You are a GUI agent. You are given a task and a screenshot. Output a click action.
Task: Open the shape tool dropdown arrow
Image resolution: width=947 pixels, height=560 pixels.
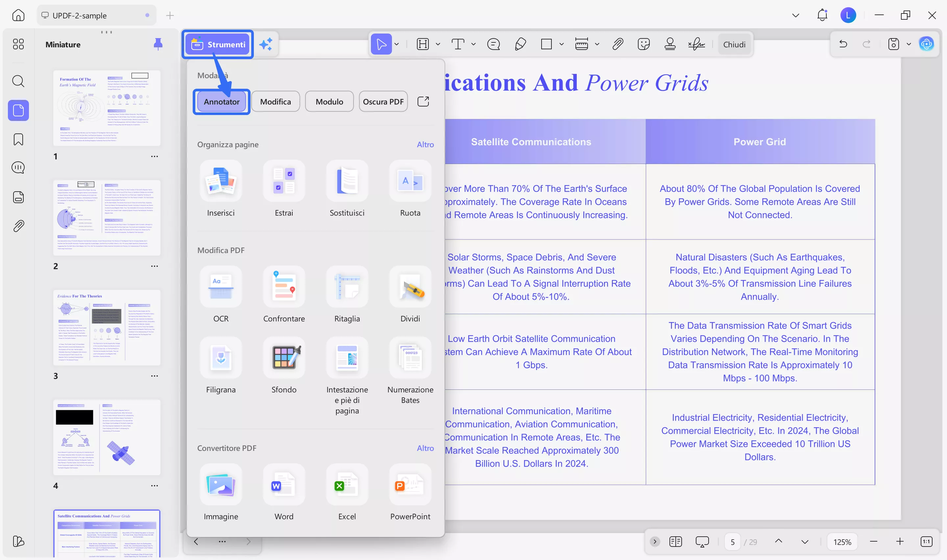click(562, 44)
